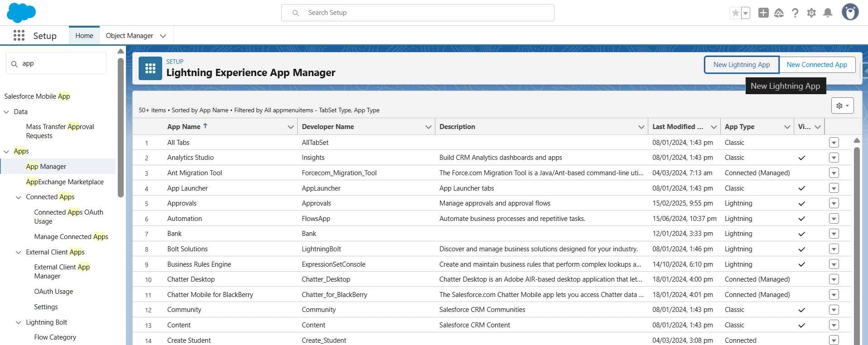
Task: Open AppExchange Marketplace in sidebar
Action: (65, 182)
